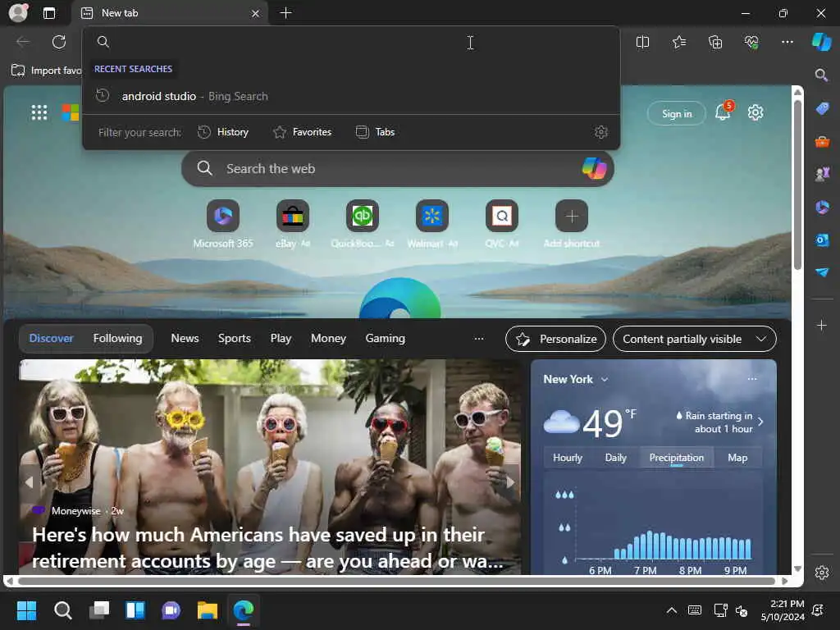Filter search by Favorites
This screenshot has height=630, width=840.
click(302, 132)
